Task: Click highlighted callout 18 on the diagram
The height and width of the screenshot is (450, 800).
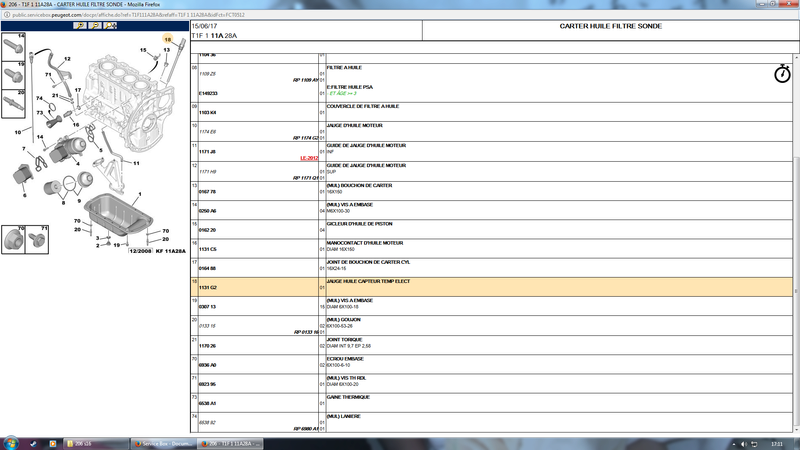Action: click(x=167, y=39)
